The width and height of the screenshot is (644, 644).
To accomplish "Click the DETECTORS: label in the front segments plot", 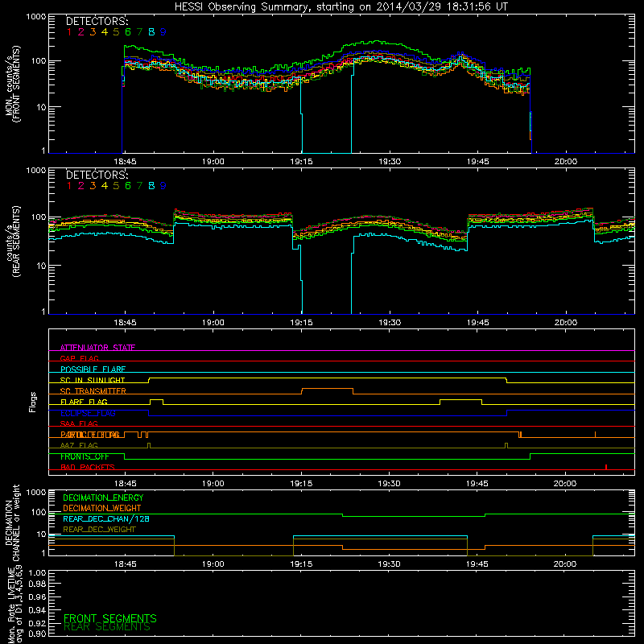I will point(97,21).
